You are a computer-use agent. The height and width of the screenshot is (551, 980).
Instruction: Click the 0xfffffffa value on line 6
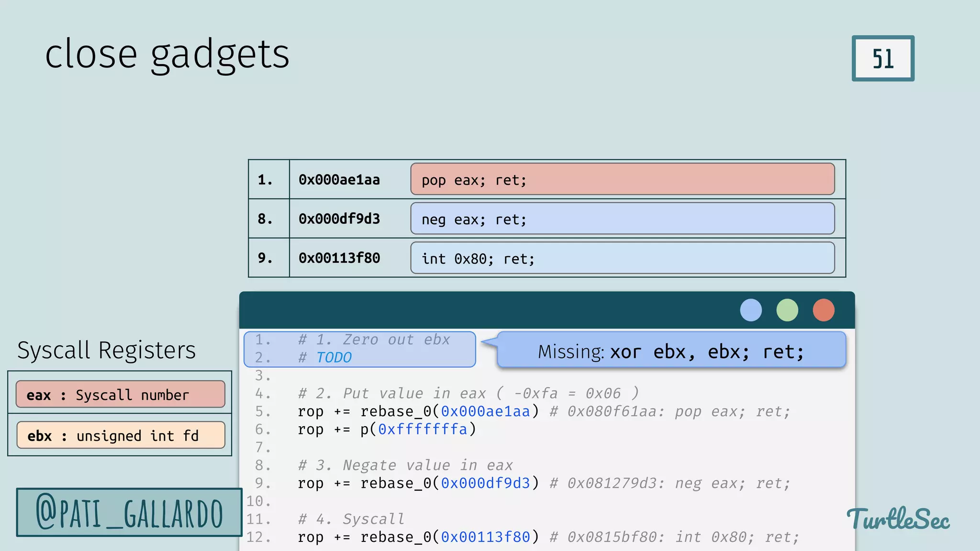[x=423, y=429]
